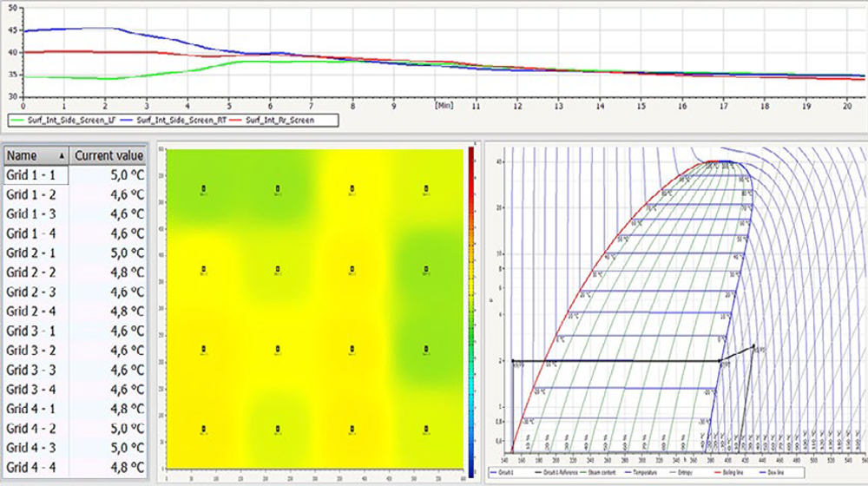This screenshot has height=486, width=868.
Task: Click the 5,0 °C value of Grid 2 - 1
Action: 128,253
